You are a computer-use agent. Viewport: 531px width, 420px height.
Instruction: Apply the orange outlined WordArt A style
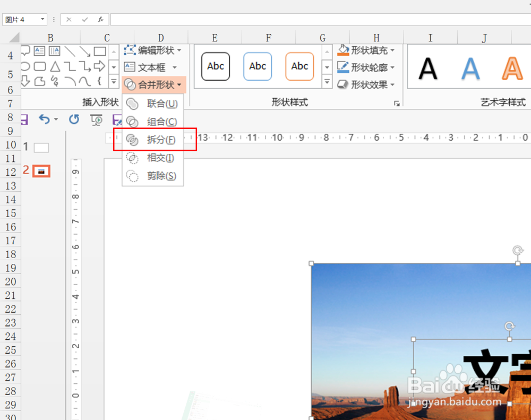512,68
